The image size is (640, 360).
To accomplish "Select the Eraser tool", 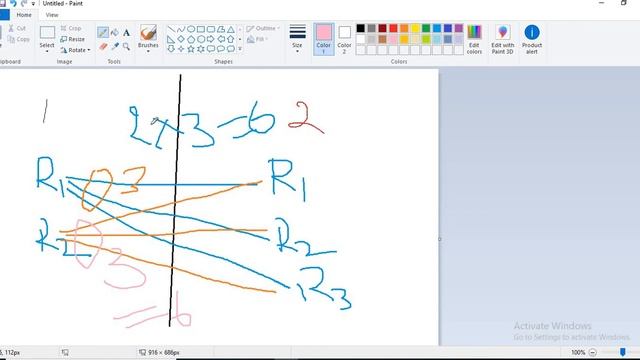I will point(103,47).
